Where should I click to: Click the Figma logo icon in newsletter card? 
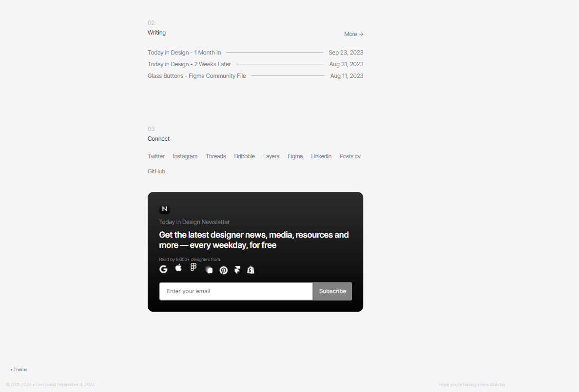pyautogui.click(x=193, y=267)
